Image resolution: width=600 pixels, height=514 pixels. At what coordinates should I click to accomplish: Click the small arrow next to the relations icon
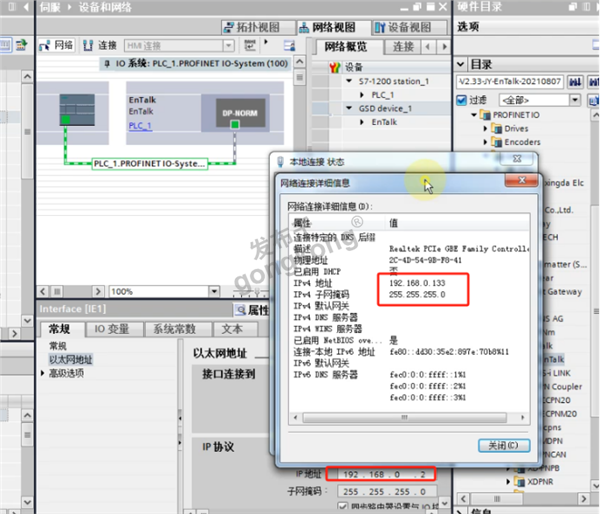tap(266, 42)
